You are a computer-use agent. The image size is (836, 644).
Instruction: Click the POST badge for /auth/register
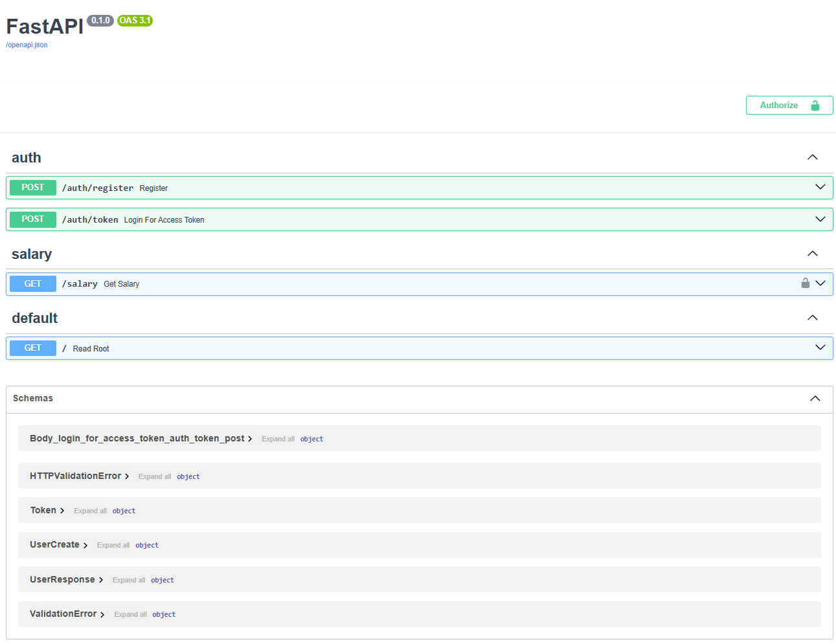coord(33,188)
